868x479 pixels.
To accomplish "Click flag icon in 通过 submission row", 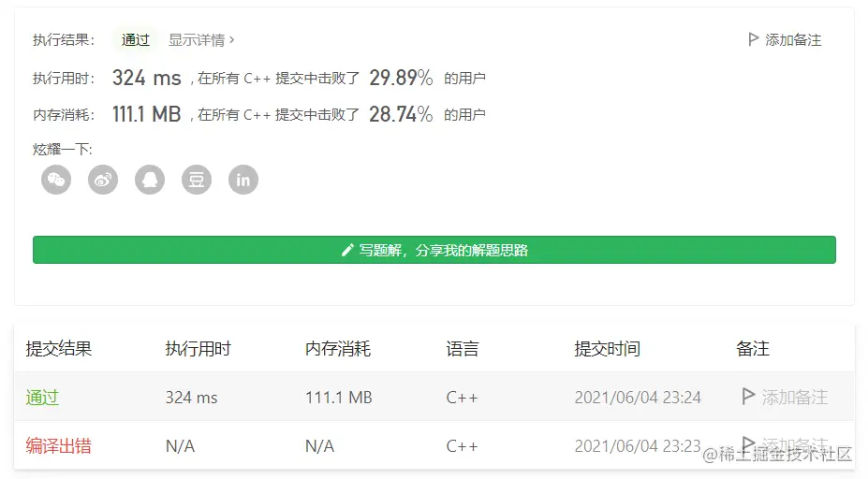I will 748,397.
